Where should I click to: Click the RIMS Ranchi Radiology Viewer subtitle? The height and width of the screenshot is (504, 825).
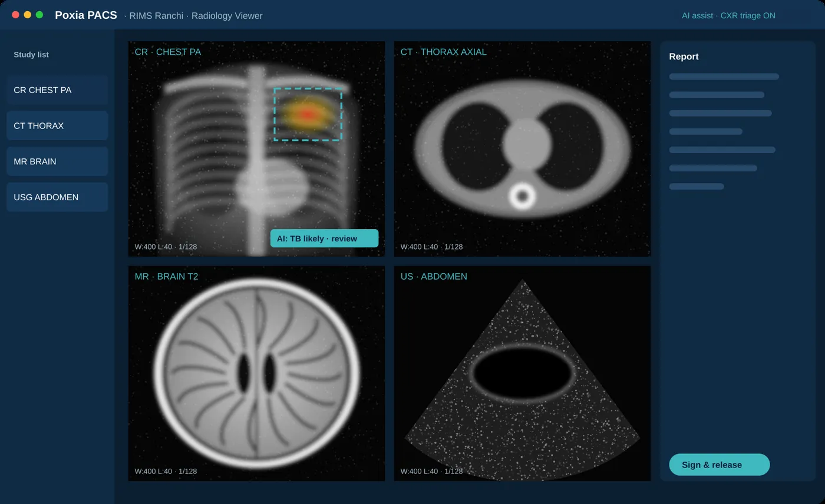click(x=193, y=16)
